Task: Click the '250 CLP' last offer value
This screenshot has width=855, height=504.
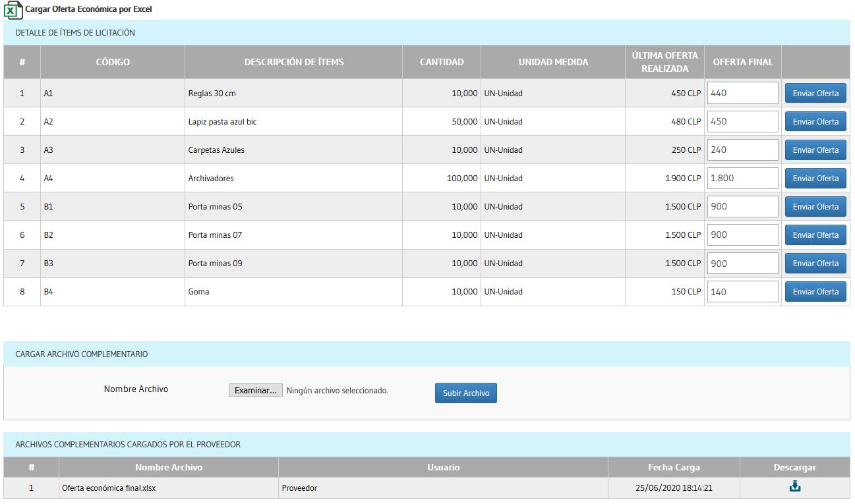Action: pos(686,150)
